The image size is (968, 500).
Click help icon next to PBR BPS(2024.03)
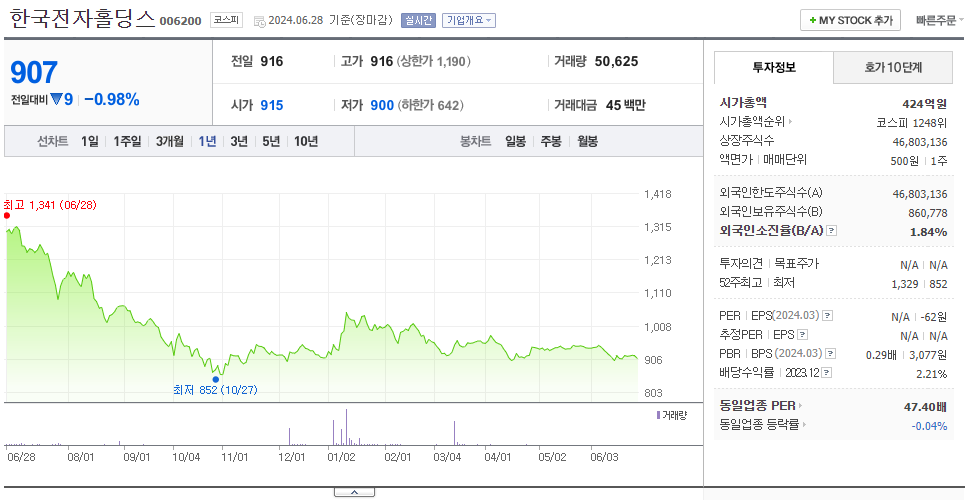coord(832,354)
